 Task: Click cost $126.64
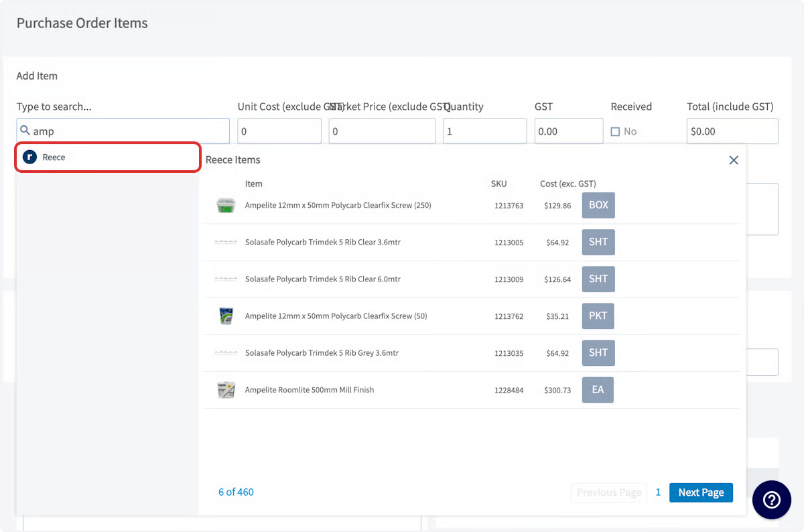coord(557,279)
